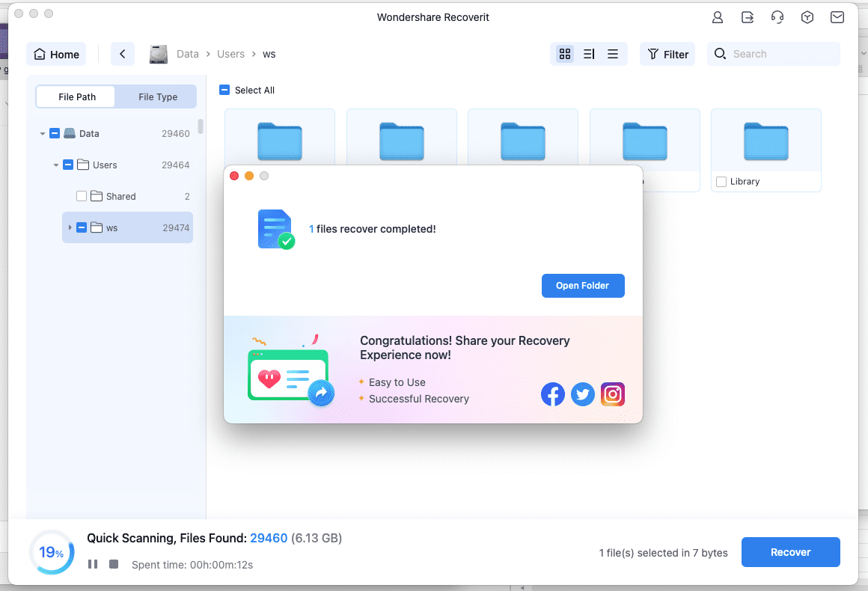Stop the scanning process
The image size is (868, 591).
tap(114, 564)
